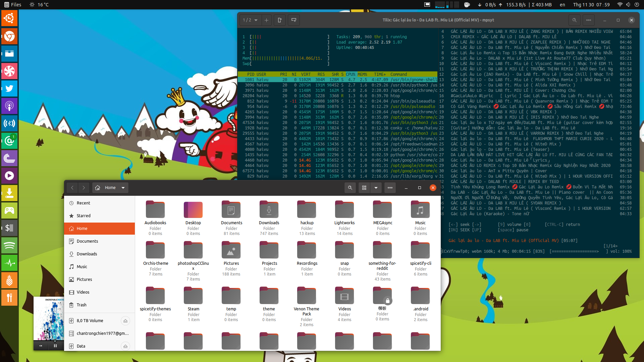Select the conky process row in htop
Image resolution: width=644 pixels, height=362 pixels.
coord(338,128)
